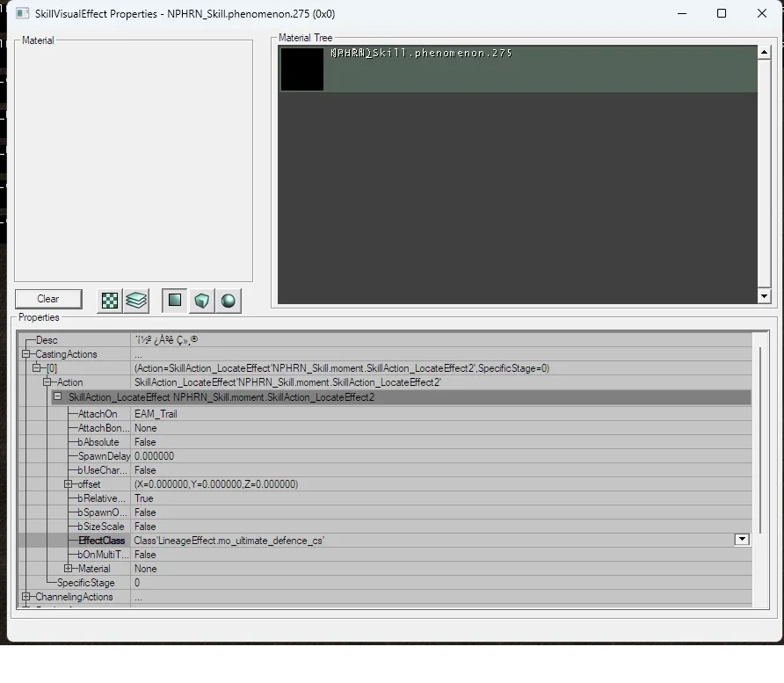Select the AttachOn property label

(x=98, y=414)
